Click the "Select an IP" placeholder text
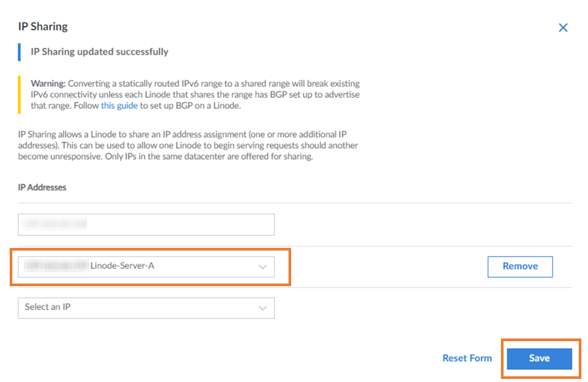Image resolution: width=588 pixels, height=382 pixels. pos(48,307)
